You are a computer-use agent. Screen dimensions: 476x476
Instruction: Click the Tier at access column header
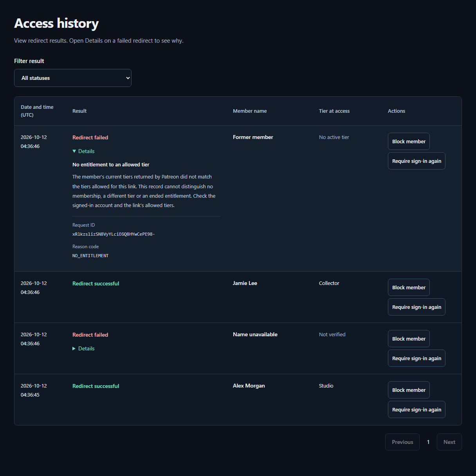(334, 111)
